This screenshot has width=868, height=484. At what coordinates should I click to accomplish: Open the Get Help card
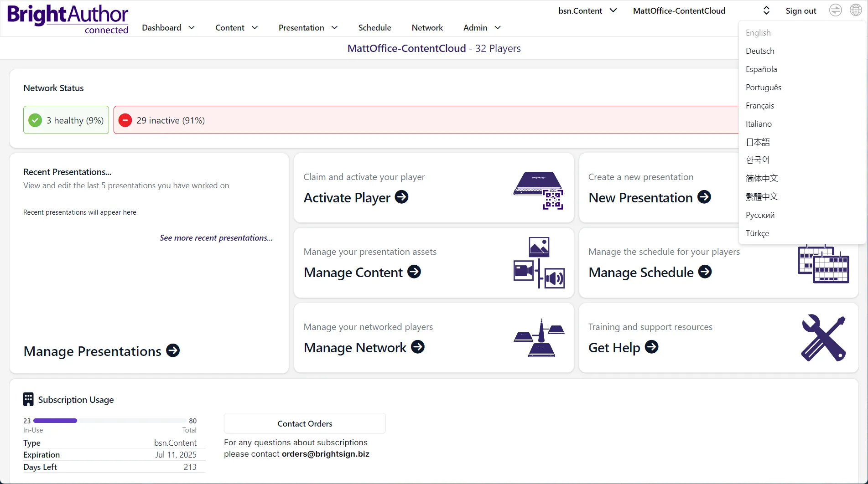coord(718,338)
